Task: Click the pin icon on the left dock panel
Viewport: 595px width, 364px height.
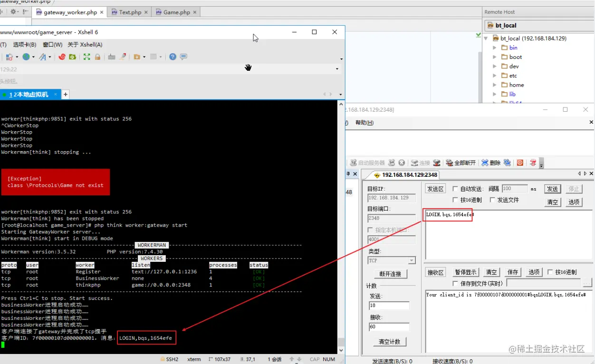Action: point(348,174)
